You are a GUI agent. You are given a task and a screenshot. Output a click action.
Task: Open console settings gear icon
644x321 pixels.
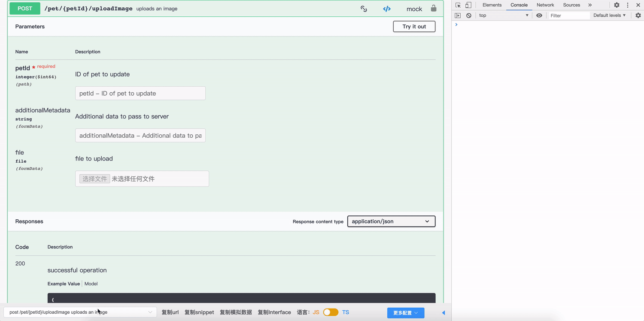tap(638, 15)
